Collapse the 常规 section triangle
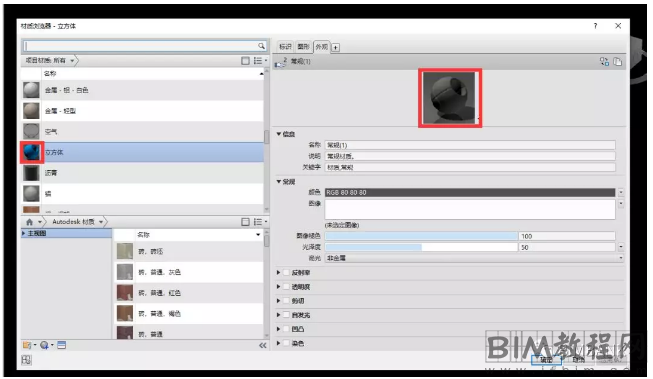653x379 pixels. tap(279, 182)
